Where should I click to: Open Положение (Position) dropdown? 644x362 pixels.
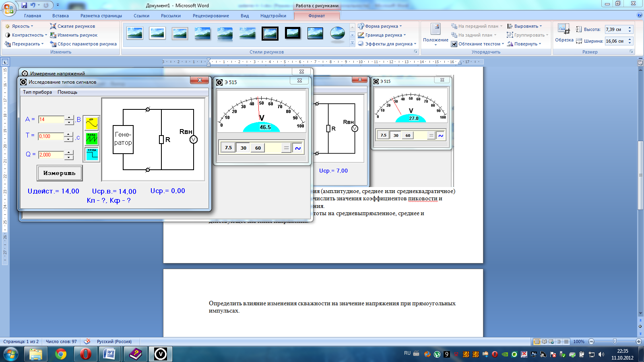[436, 35]
